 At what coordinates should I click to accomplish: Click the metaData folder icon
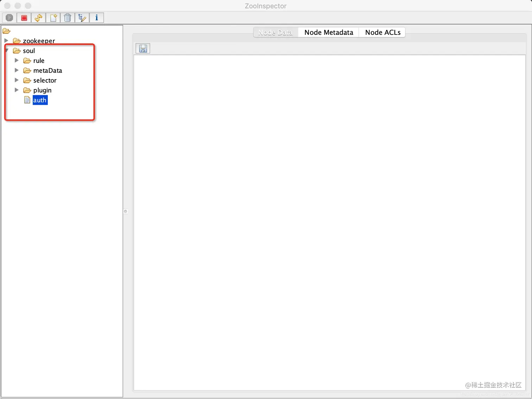[x=27, y=70]
